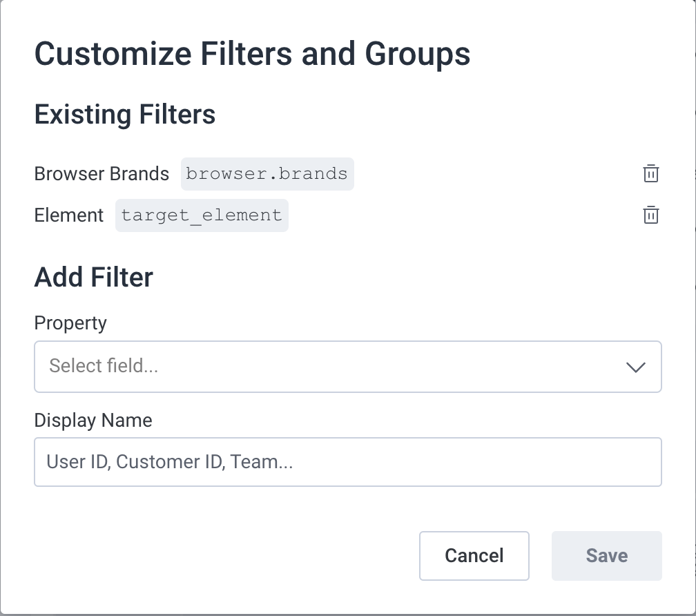The width and height of the screenshot is (696, 616).
Task: Select the target_element code chip
Action: coord(202,215)
